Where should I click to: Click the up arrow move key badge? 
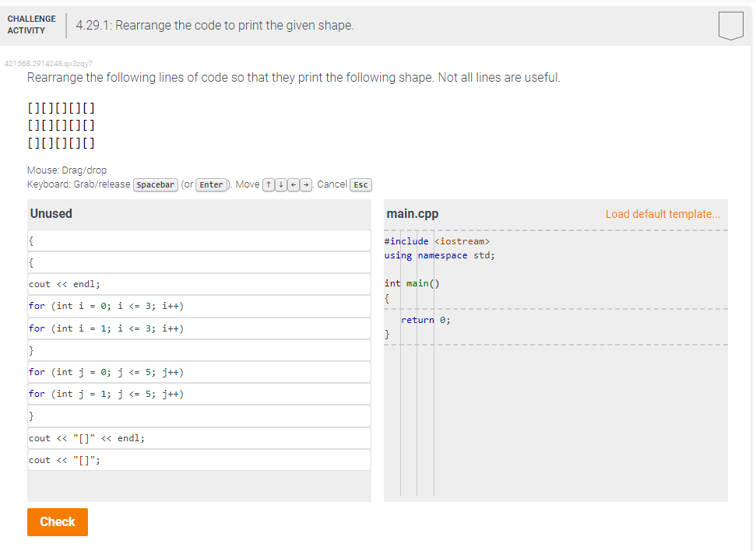[267, 184]
